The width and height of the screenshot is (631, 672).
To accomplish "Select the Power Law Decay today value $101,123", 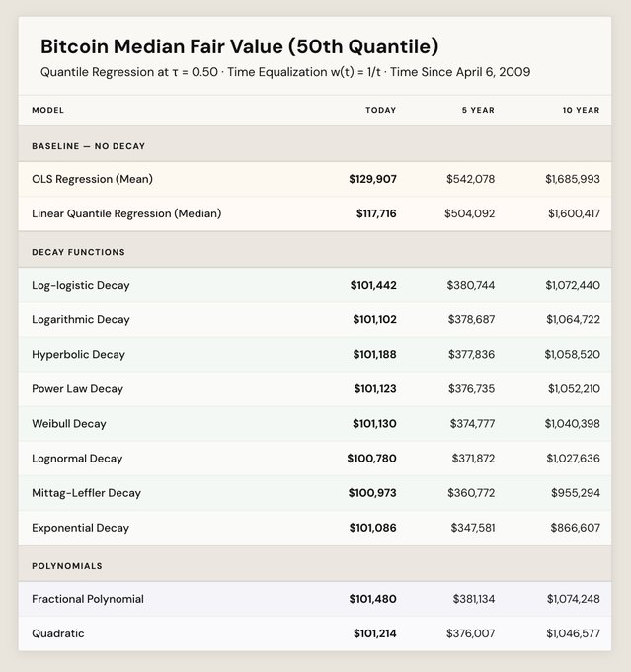I will click(x=375, y=389).
